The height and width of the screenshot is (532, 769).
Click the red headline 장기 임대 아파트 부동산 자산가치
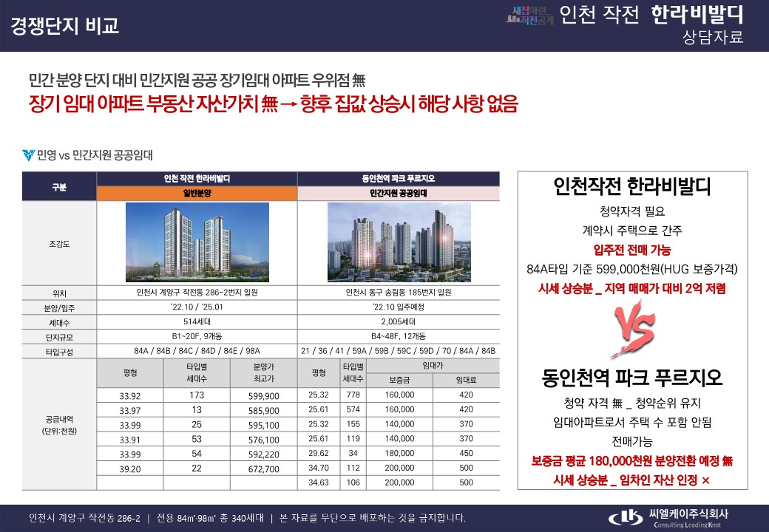(x=273, y=103)
